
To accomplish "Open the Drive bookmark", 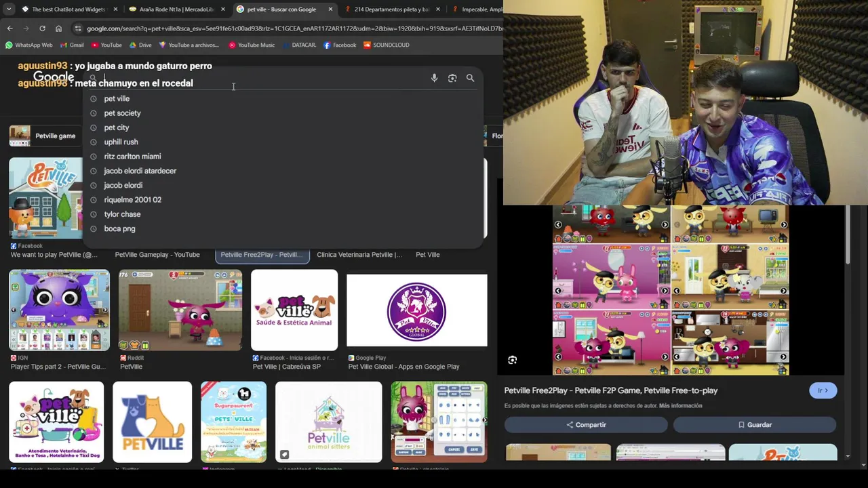I will [140, 45].
